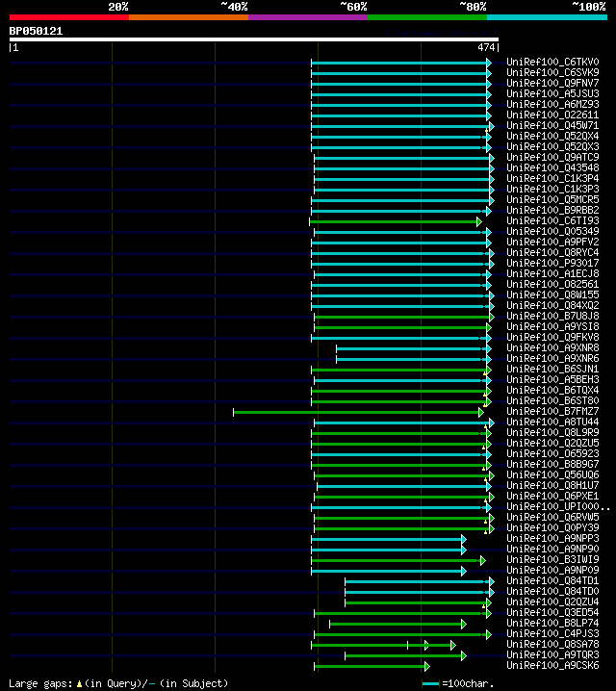
Task: Select the UniRef100_Q8L9R9 label
Action: coord(552,432)
